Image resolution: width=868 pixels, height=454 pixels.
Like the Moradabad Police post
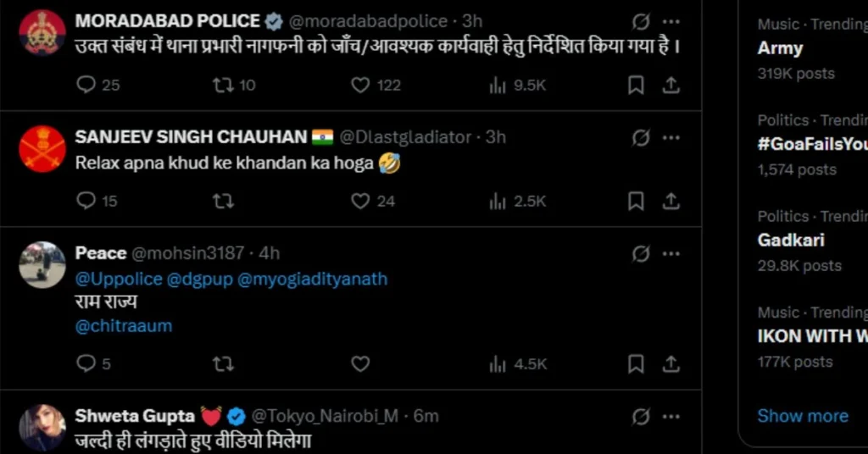361,85
